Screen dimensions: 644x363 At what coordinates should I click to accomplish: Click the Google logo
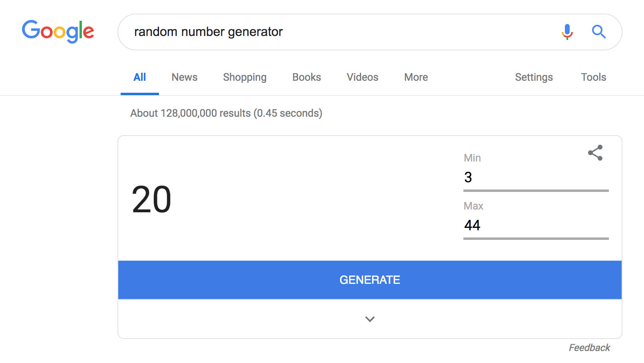tap(58, 31)
